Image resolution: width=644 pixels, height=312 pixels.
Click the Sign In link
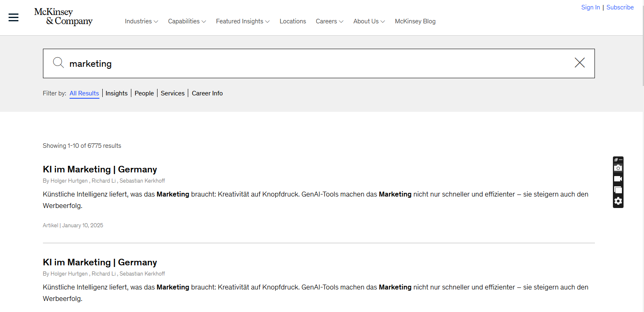[x=590, y=7]
